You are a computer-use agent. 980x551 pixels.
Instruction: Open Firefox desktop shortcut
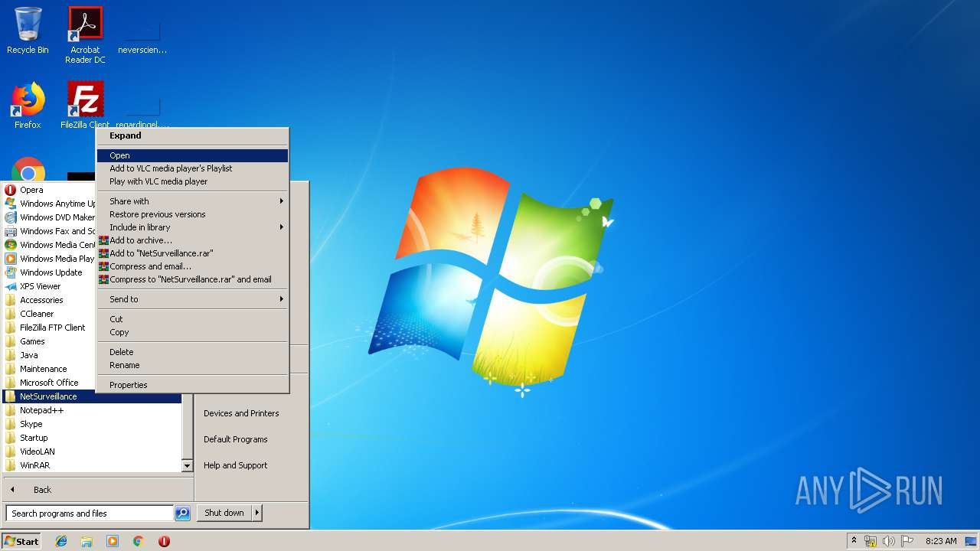(x=28, y=106)
